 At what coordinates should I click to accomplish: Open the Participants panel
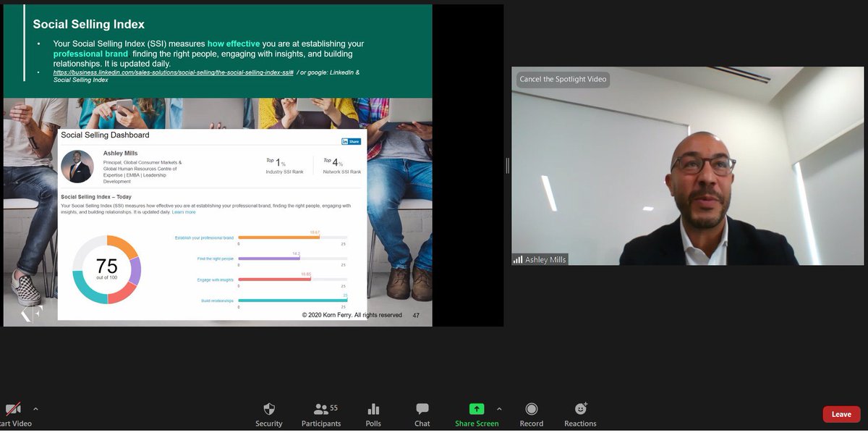point(321,415)
